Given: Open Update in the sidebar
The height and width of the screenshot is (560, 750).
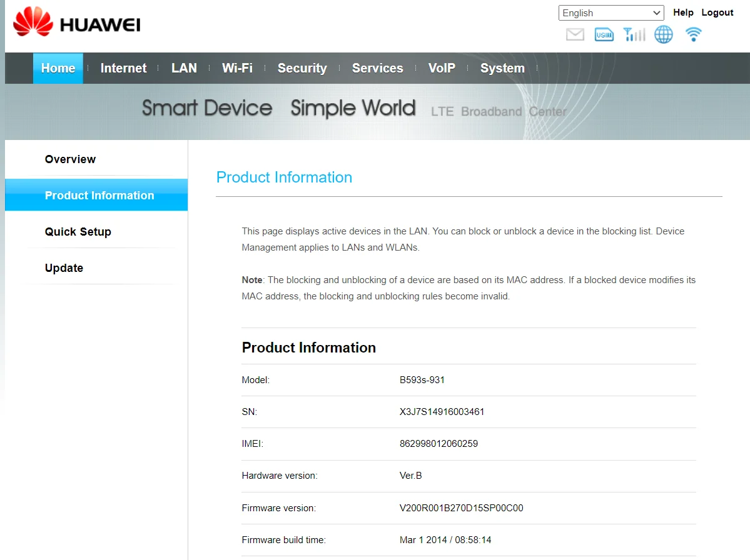Looking at the screenshot, I should [x=64, y=268].
